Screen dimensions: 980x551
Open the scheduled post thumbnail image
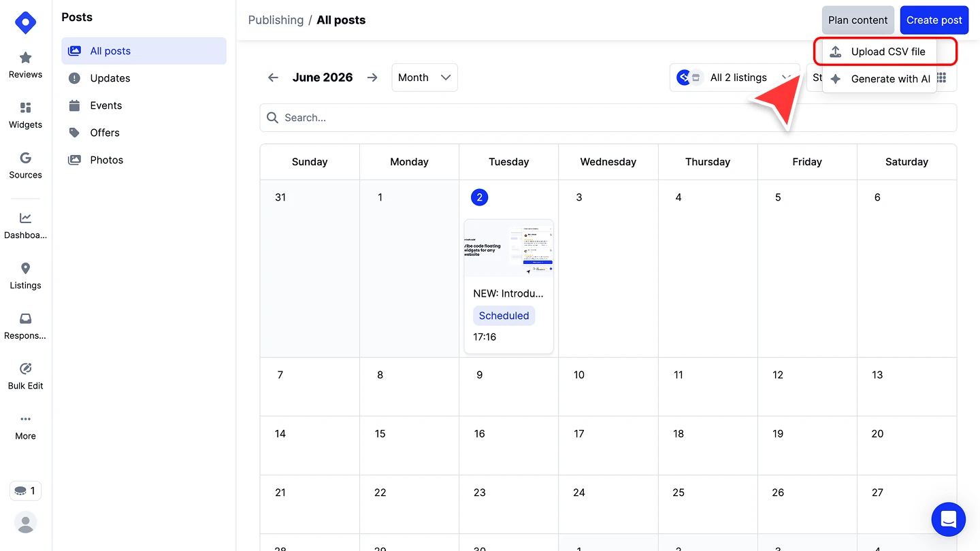[508, 248]
